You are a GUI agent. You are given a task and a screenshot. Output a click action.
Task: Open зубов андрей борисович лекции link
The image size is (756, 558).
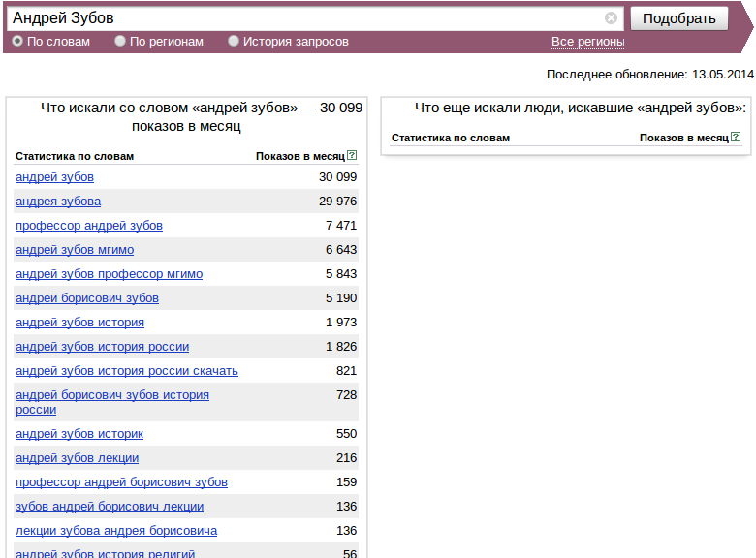(110, 507)
